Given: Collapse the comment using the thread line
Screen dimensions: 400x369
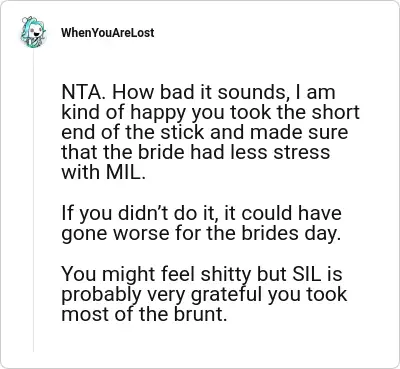Looking at the screenshot, I should pyautogui.click(x=33, y=202).
